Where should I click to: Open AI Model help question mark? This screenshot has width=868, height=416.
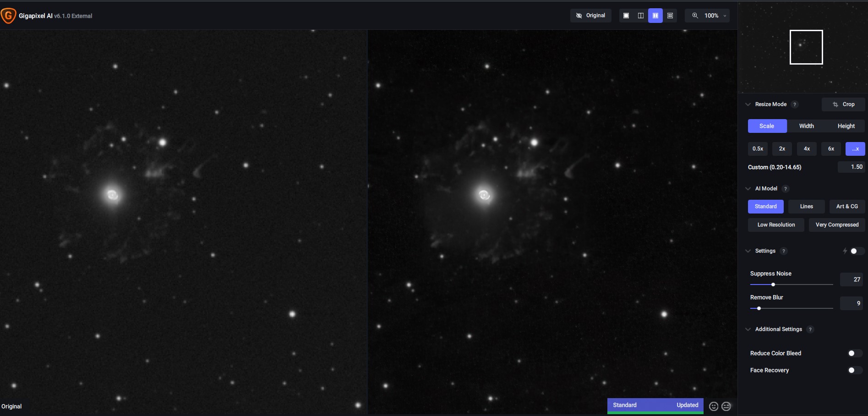point(785,189)
